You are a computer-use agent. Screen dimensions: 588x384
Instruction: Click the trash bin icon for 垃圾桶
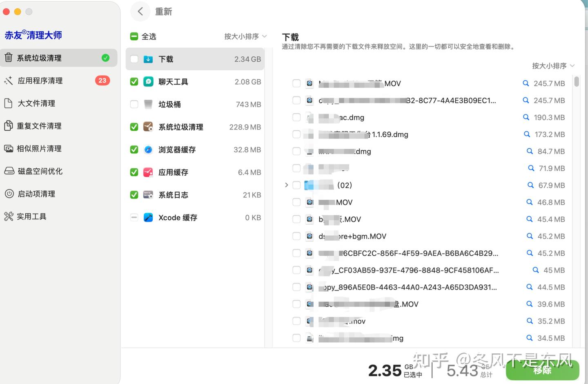(x=148, y=104)
